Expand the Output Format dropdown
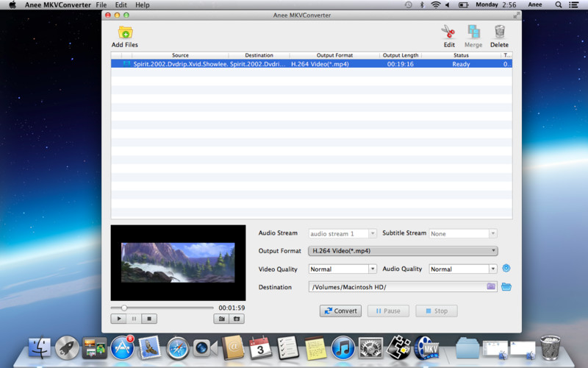588x368 pixels. (x=403, y=251)
